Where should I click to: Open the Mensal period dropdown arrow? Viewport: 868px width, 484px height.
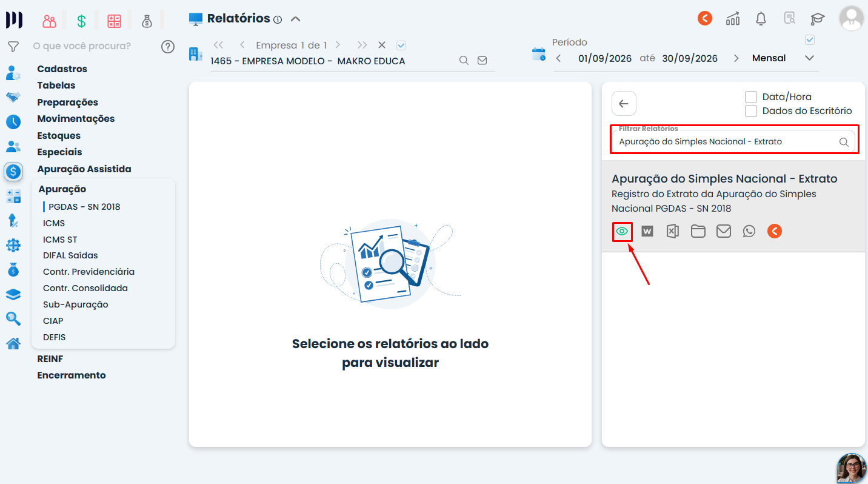(x=809, y=58)
